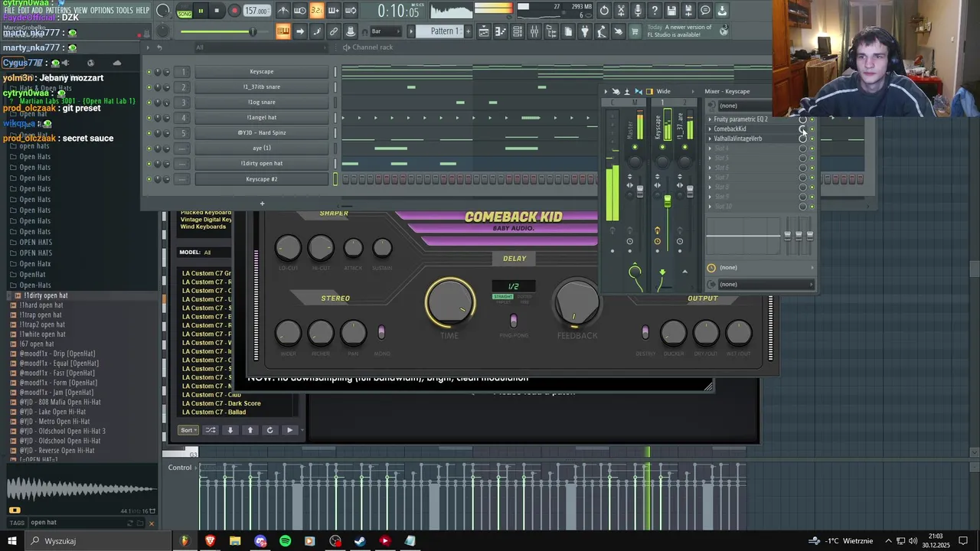Disable ValhallaVintageVerb slot enable LED

(812, 139)
